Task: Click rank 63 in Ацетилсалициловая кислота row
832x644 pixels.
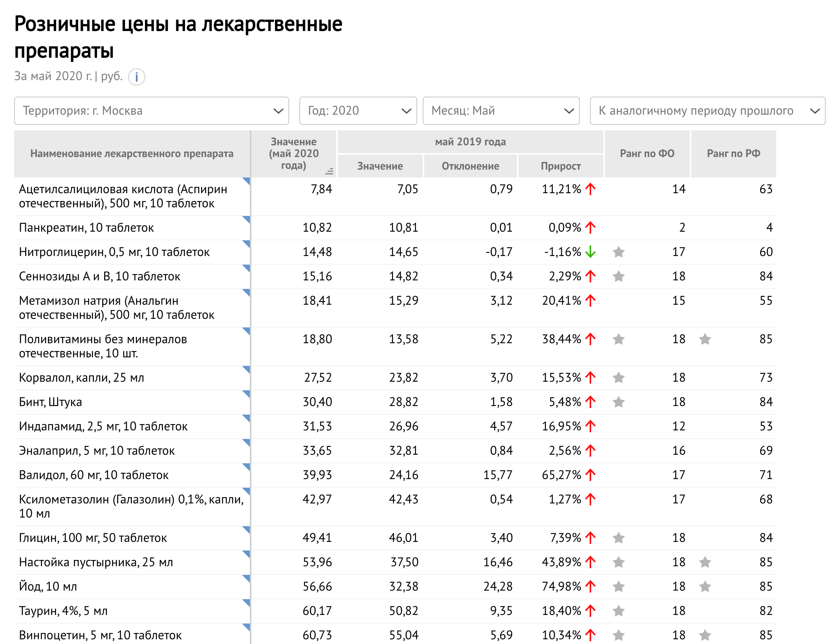Action: [766, 189]
